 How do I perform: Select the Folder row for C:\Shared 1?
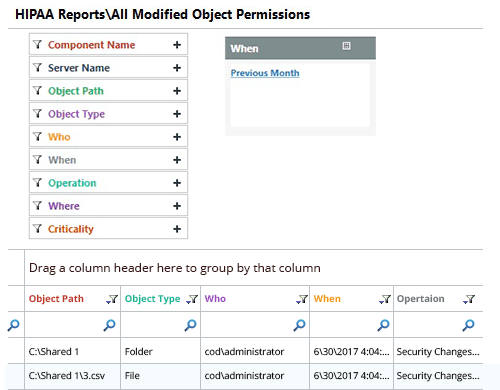point(245,351)
